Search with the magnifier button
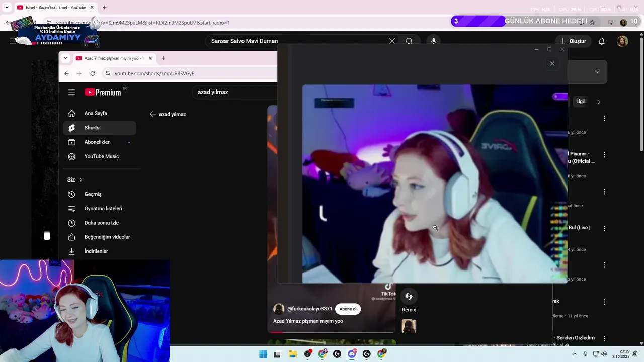 click(x=409, y=41)
